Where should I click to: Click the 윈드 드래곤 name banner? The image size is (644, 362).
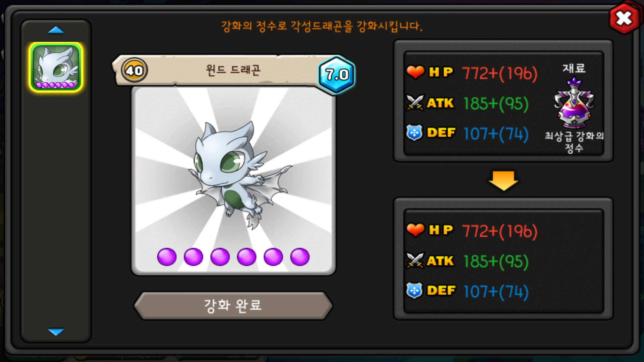[x=233, y=70]
